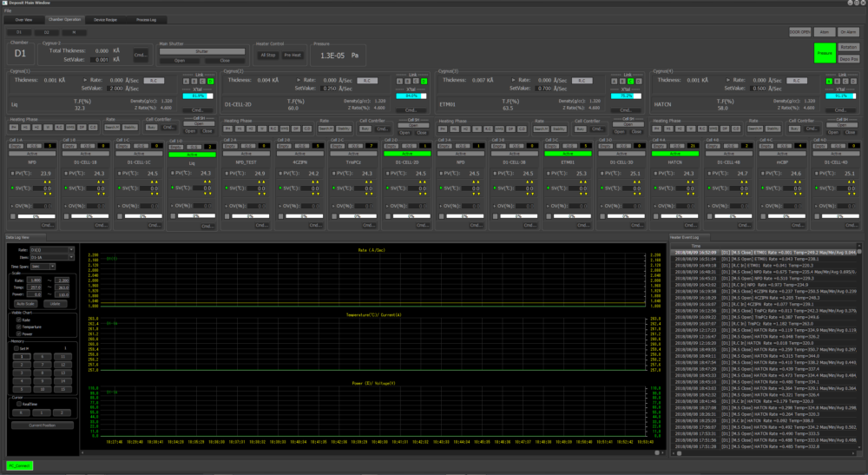Image resolution: width=868 pixels, height=475 pixels.
Task: Click Close under Main Shutter
Action: click(x=225, y=60)
